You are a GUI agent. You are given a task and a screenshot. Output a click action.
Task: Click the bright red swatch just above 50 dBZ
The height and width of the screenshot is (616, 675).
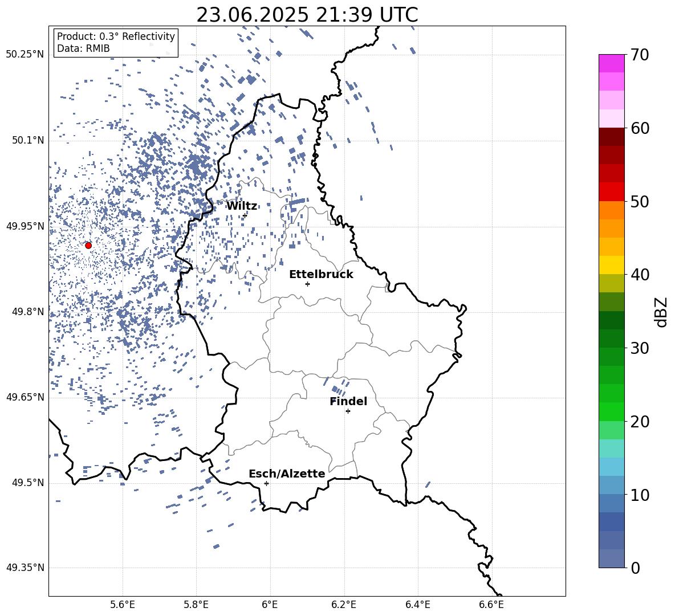pyautogui.click(x=612, y=191)
